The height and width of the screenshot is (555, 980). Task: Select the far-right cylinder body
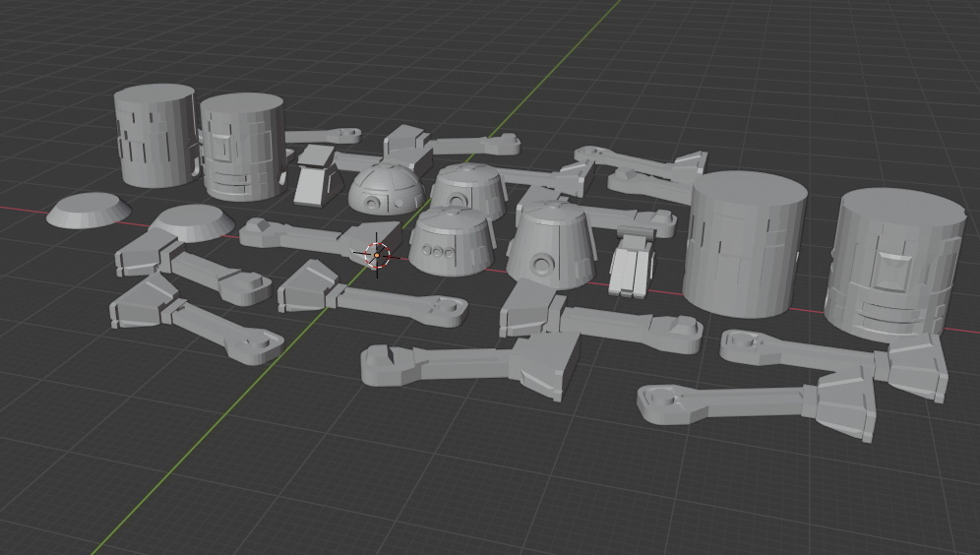coord(894,266)
